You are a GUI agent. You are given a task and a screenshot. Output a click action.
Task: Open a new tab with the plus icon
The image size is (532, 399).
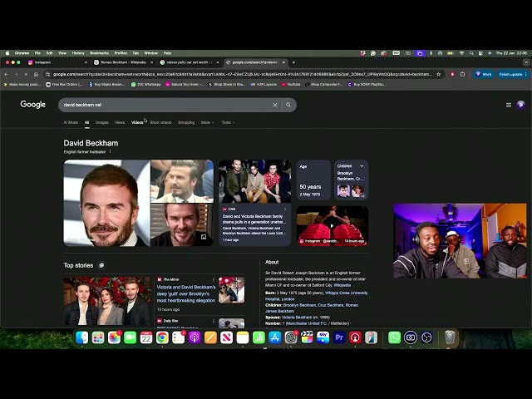293,62
